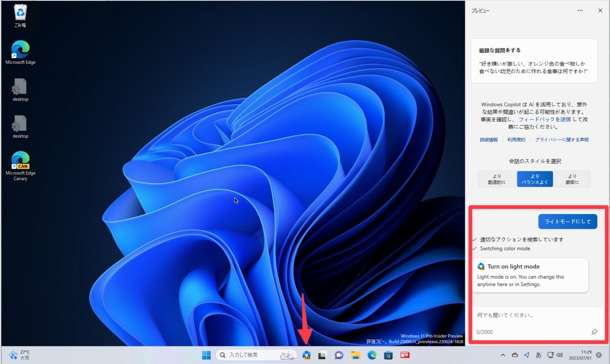Open Microsoft Edge Canary from the desktop
This screenshot has width=610, height=364.
[20, 159]
